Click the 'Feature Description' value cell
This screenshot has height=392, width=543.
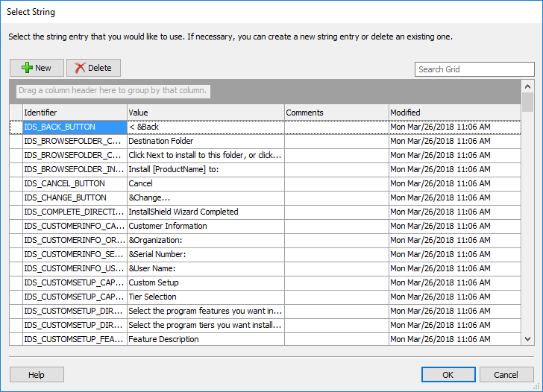click(204, 339)
